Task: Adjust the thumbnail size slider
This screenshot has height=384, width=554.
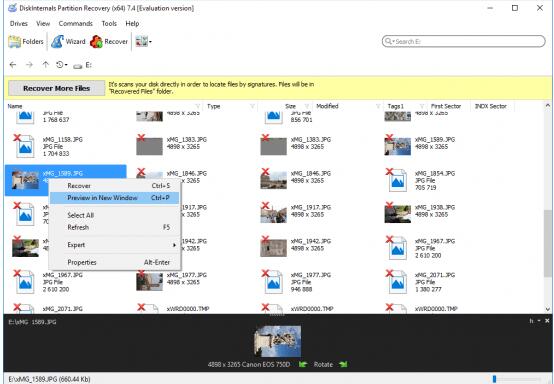Action: [494, 379]
